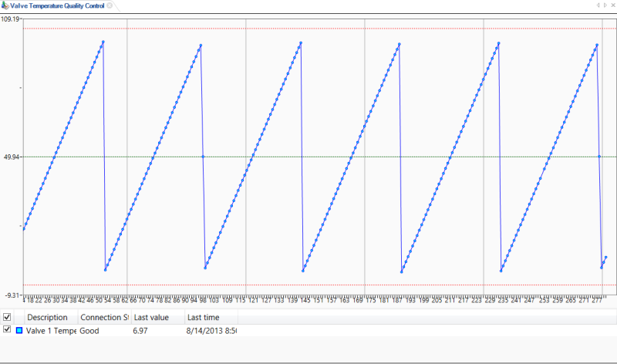Click the 8/14/2013 last time cell
Screen dimensions: 617x364
[211, 330]
